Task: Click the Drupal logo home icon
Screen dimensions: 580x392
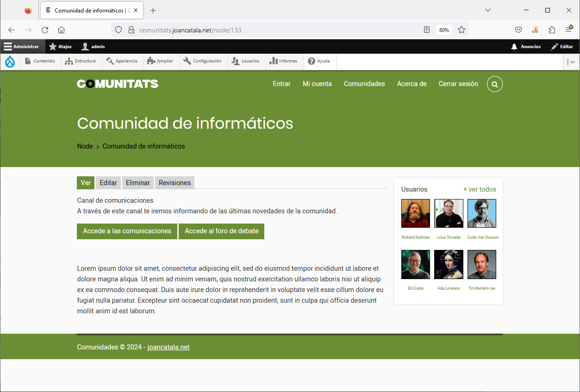Action: 10,62
